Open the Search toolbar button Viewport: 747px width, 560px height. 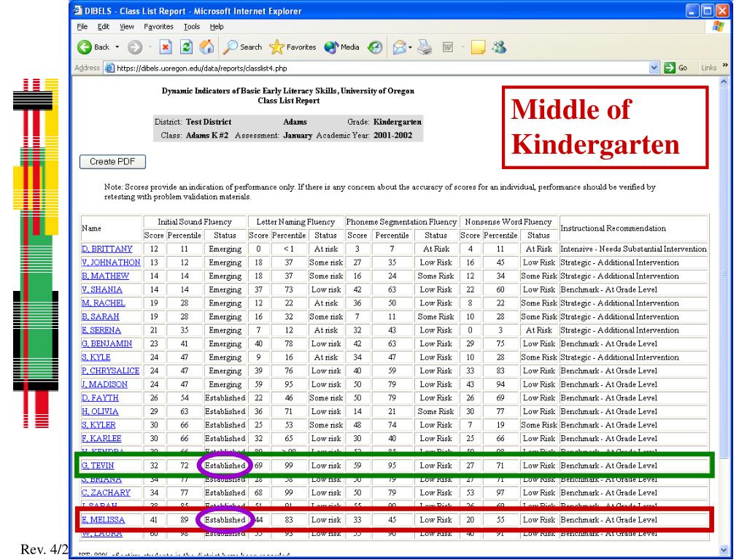point(243,47)
